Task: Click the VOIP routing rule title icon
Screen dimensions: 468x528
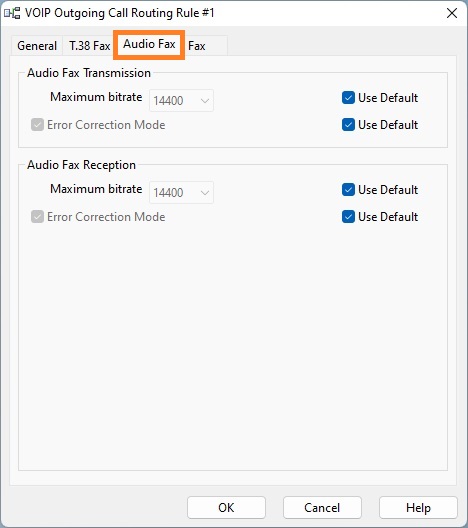Action: pyautogui.click(x=12, y=13)
